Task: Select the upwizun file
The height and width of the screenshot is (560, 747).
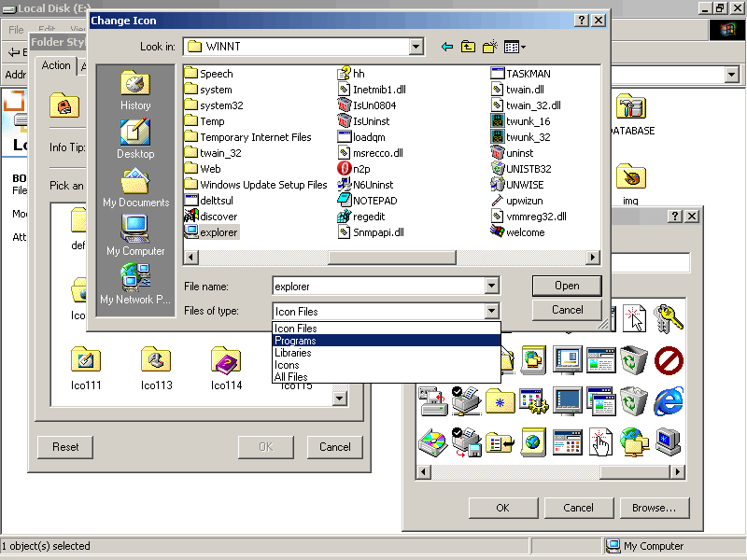Action: tap(517, 201)
